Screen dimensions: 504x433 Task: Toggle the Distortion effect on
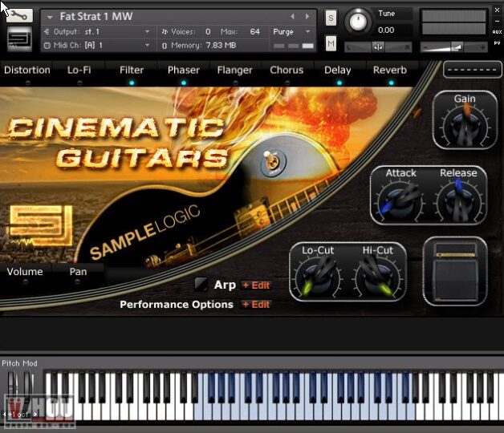tap(27, 71)
